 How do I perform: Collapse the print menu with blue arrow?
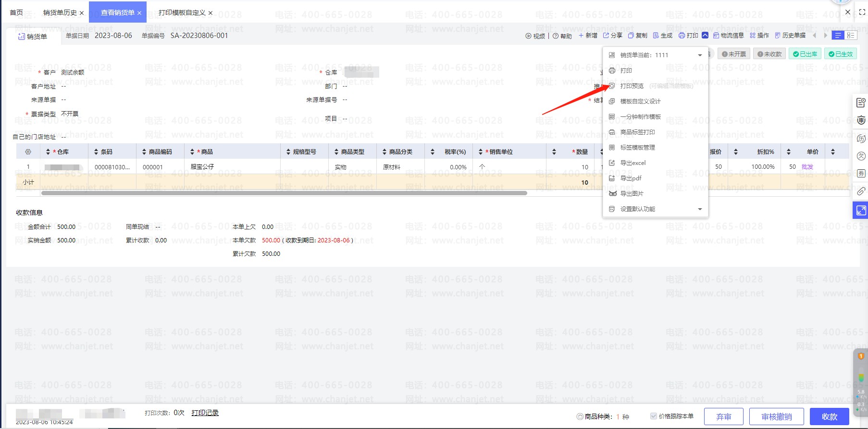click(x=705, y=35)
